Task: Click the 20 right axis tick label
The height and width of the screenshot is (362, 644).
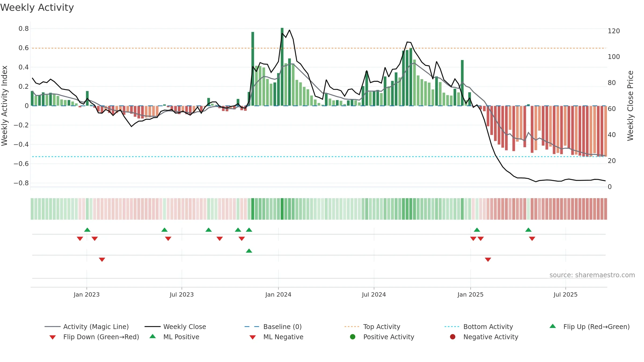Action: [x=612, y=161]
